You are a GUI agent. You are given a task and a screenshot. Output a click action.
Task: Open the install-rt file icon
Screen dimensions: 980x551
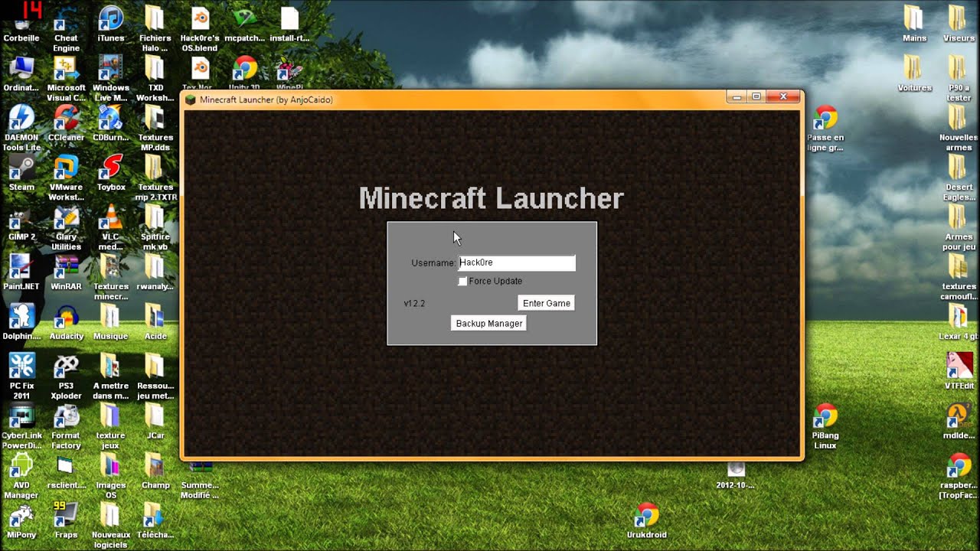coord(289,23)
